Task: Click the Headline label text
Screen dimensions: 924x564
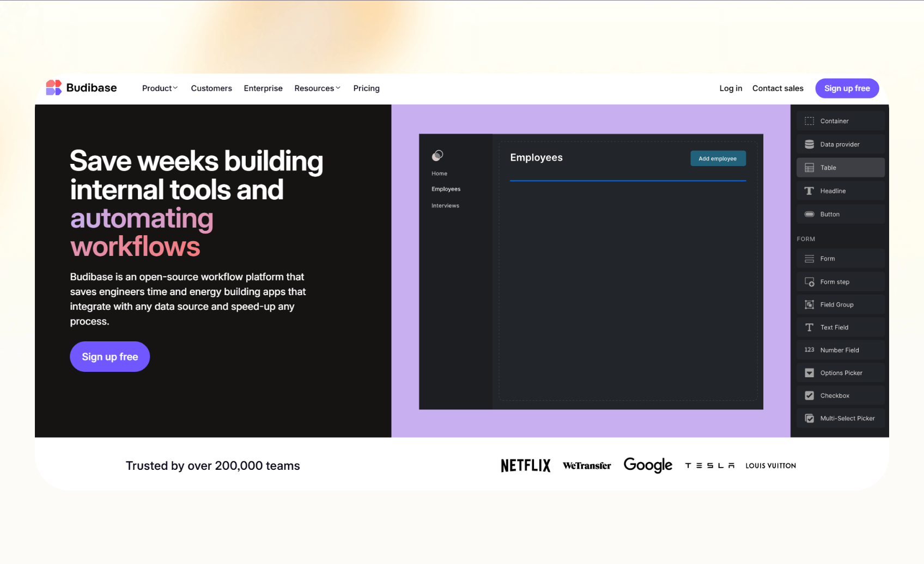Action: pyautogui.click(x=833, y=191)
